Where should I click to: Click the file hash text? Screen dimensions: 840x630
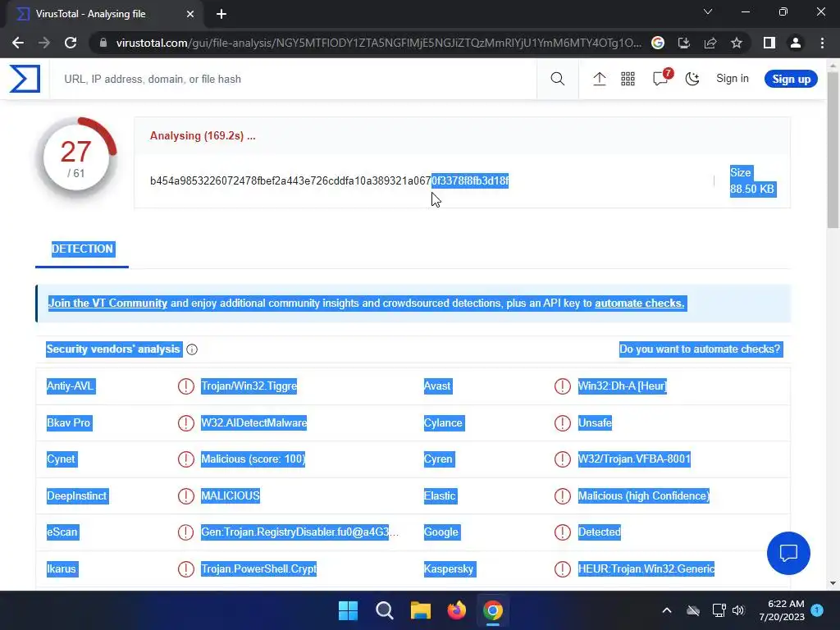click(x=329, y=181)
